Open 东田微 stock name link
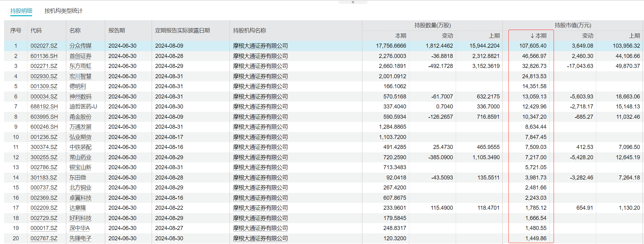This screenshot has width=644, height=244. (78, 178)
